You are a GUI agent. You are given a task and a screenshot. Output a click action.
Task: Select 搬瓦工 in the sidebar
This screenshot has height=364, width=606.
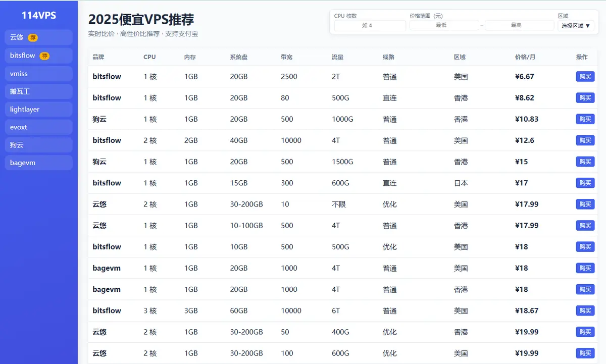point(39,91)
